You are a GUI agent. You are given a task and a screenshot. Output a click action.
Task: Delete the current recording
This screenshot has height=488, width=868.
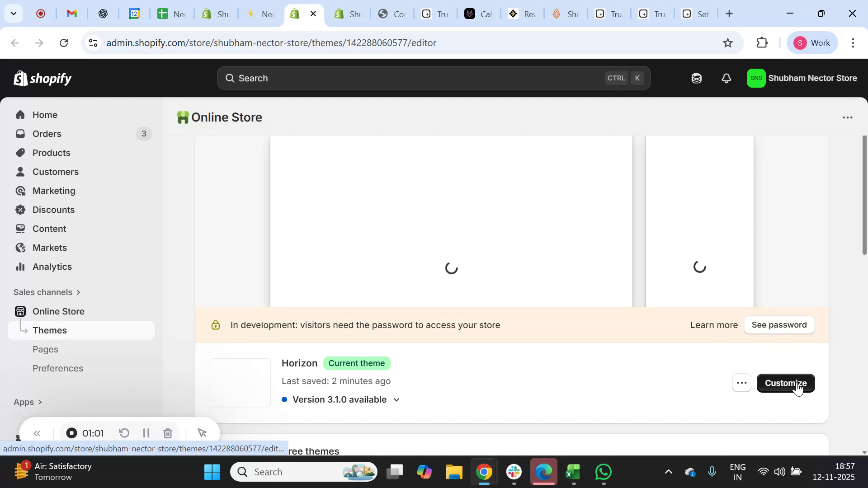point(168,433)
